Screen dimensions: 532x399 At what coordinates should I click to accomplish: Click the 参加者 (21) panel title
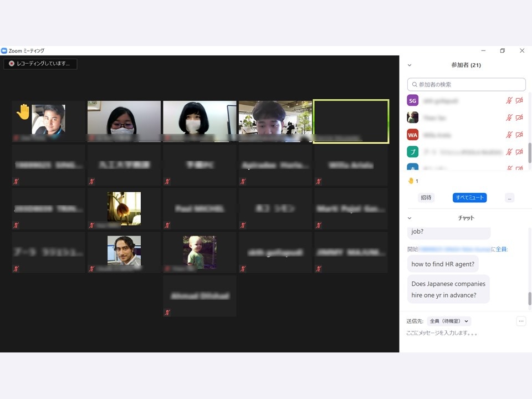click(466, 65)
